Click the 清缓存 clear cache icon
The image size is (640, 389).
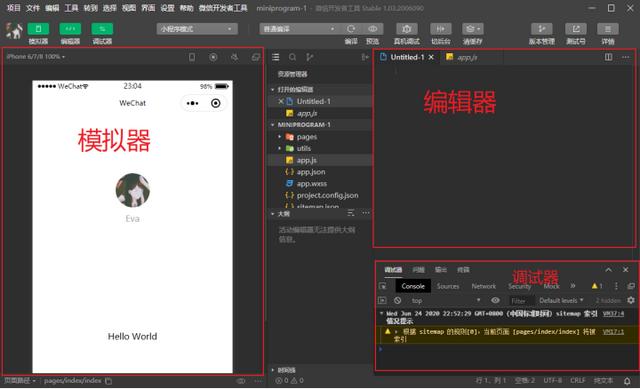473,29
